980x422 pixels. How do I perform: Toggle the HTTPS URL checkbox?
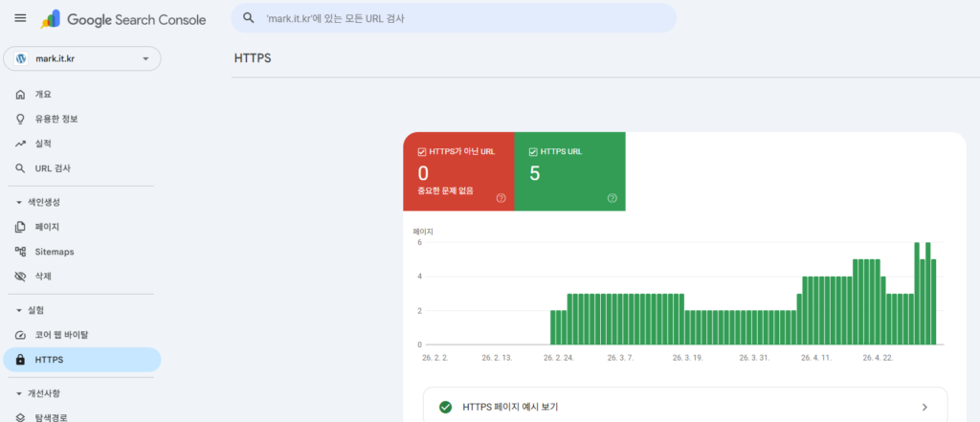click(533, 151)
